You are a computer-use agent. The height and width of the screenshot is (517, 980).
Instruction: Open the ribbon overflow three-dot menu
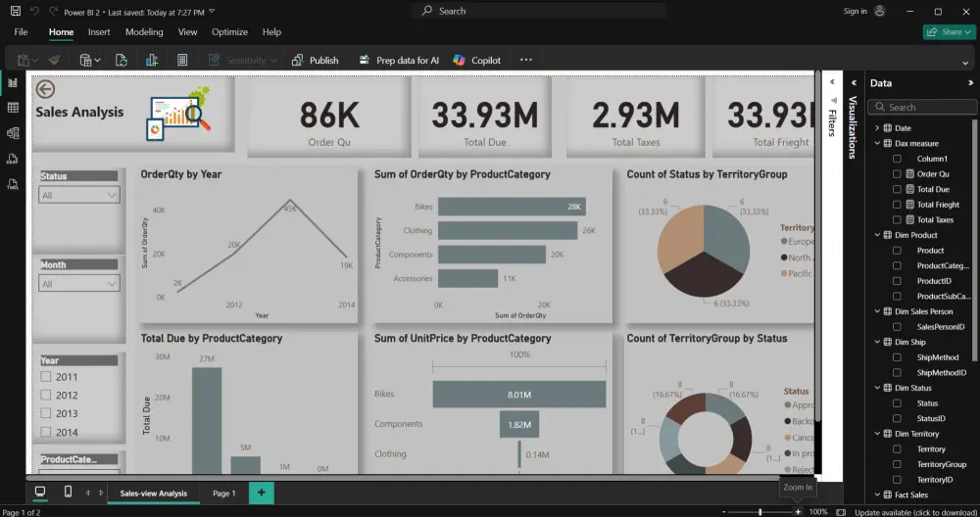pyautogui.click(x=526, y=60)
